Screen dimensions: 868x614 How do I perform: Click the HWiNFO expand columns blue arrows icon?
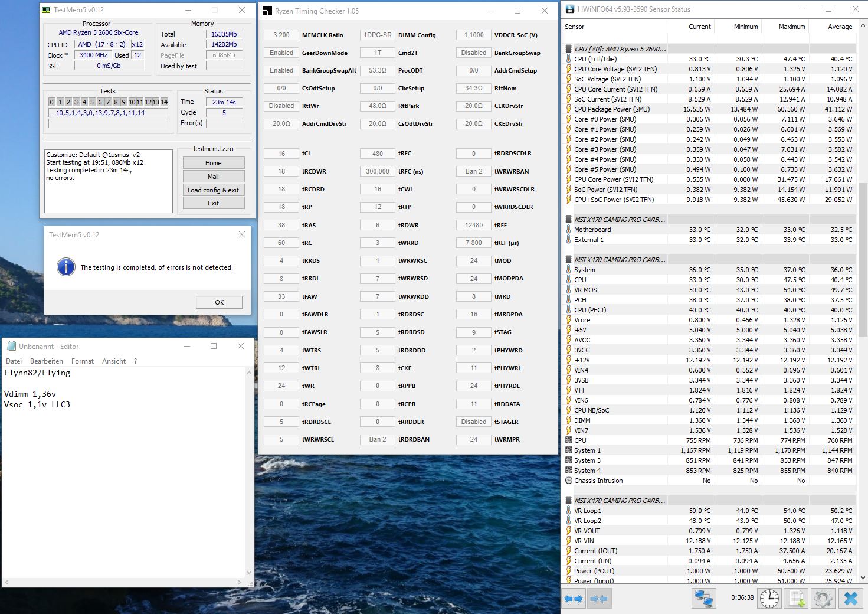click(x=573, y=599)
